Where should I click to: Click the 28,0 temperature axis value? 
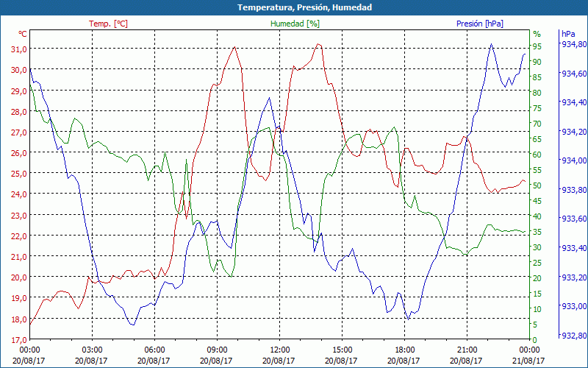[18, 112]
